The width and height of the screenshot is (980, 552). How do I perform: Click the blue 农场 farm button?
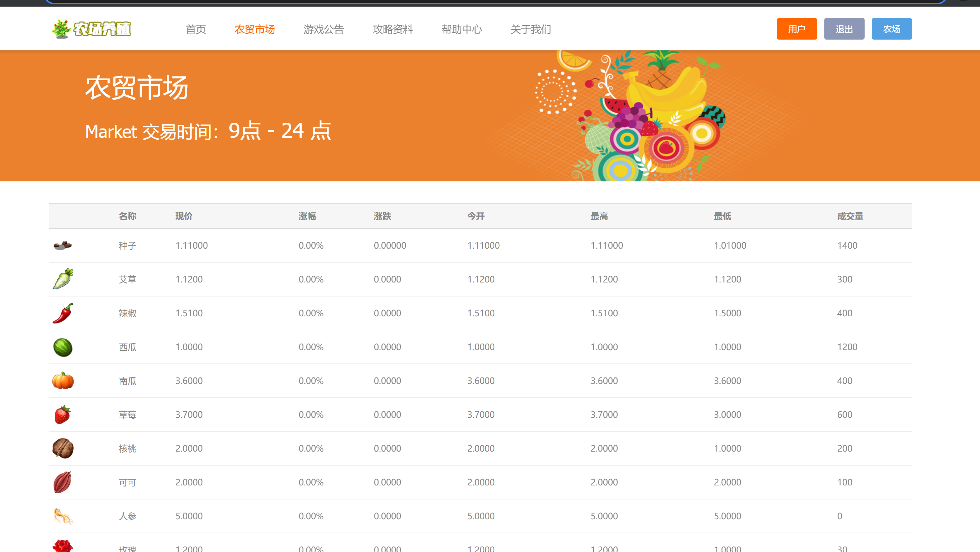pos(891,29)
